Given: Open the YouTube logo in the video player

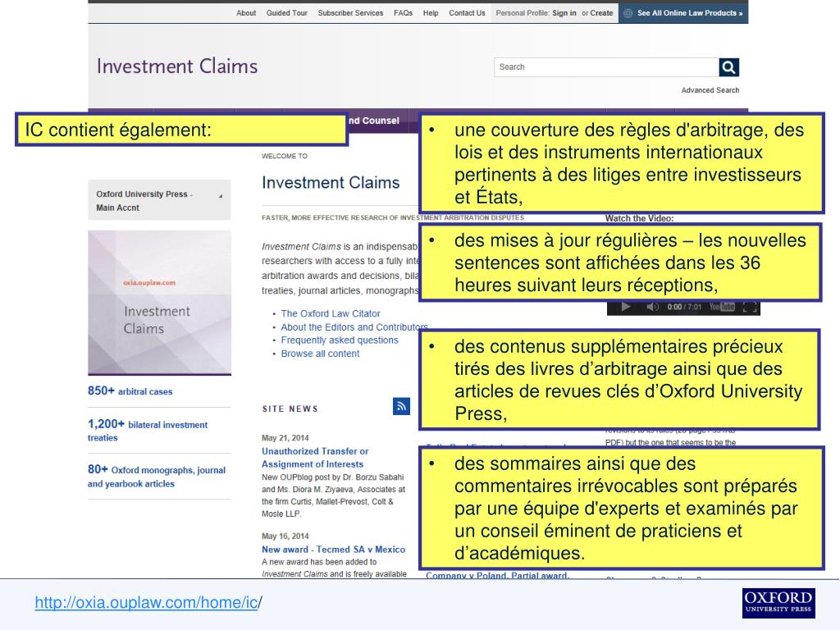Looking at the screenshot, I should 722,307.
